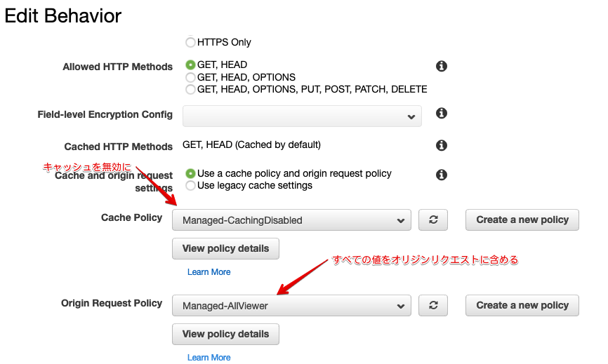Click info icon for Field-level Encryption Config
608x364 pixels.
pos(442,113)
